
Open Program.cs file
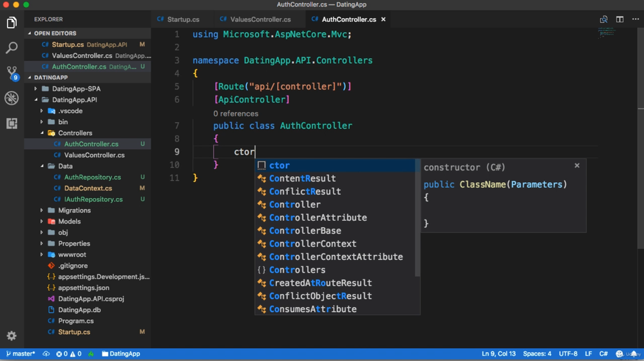pos(88,321)
